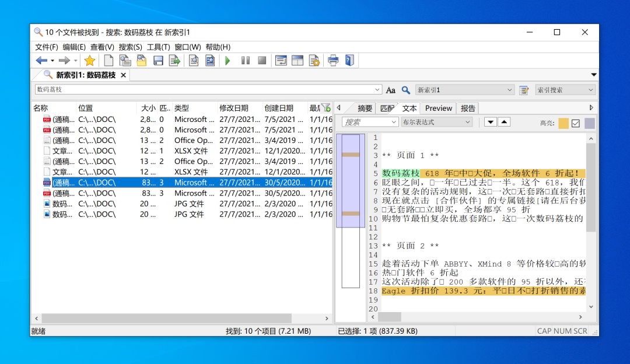The image size is (630, 364).
Task: Switch to the 摘要 tab
Action: 365,108
